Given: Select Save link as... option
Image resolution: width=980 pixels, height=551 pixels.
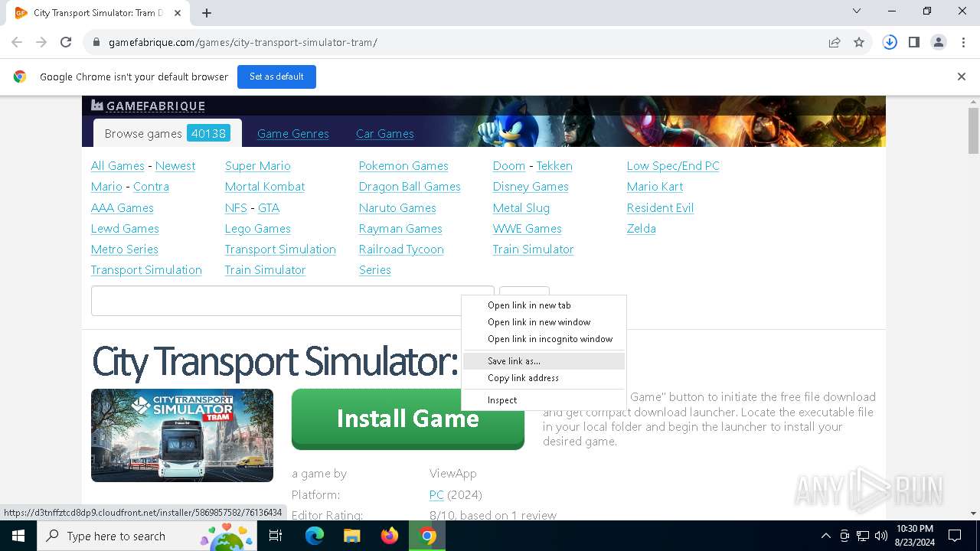Looking at the screenshot, I should 544,361.
